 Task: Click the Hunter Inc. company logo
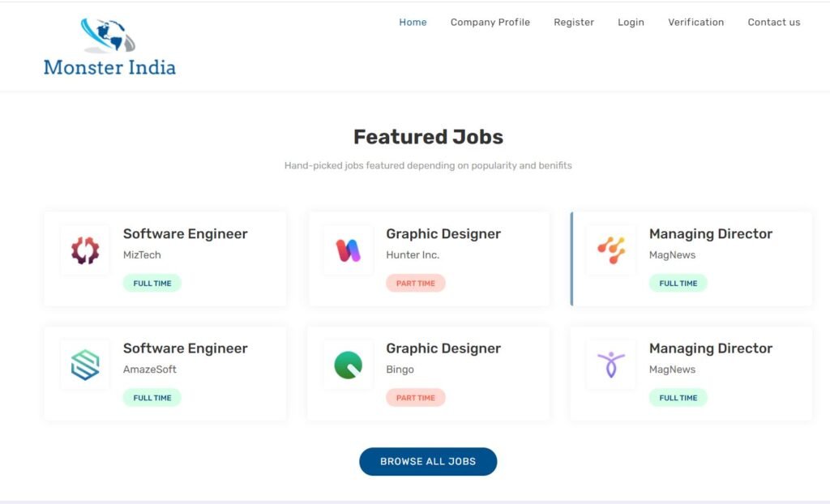coord(349,250)
